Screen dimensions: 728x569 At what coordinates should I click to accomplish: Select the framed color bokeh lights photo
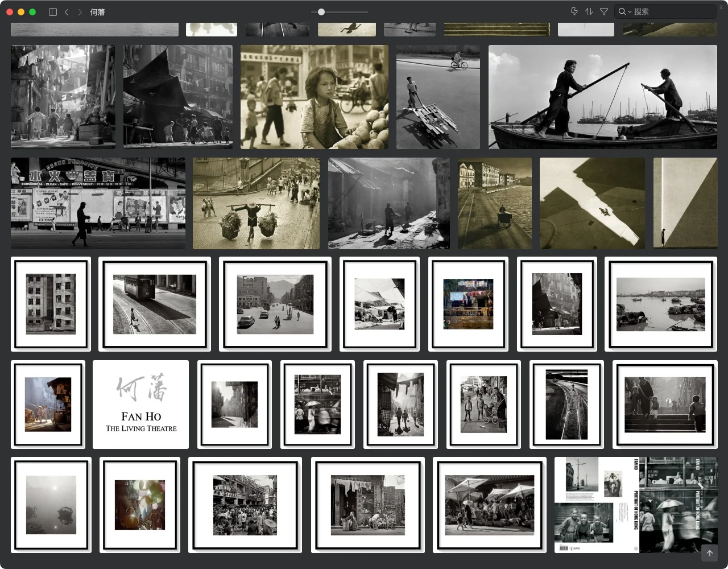pos(140,505)
